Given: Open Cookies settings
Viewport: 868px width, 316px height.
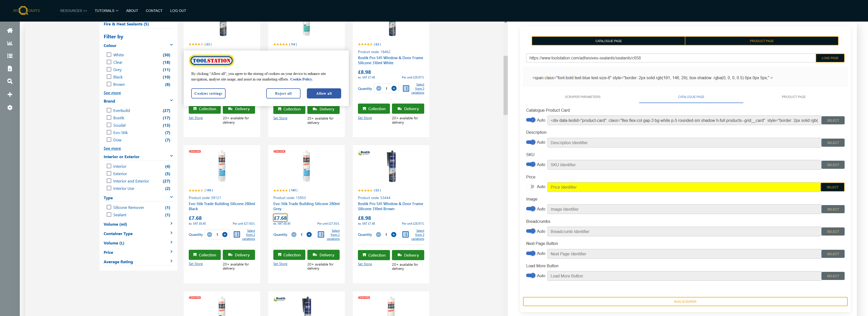Looking at the screenshot, I should point(208,94).
